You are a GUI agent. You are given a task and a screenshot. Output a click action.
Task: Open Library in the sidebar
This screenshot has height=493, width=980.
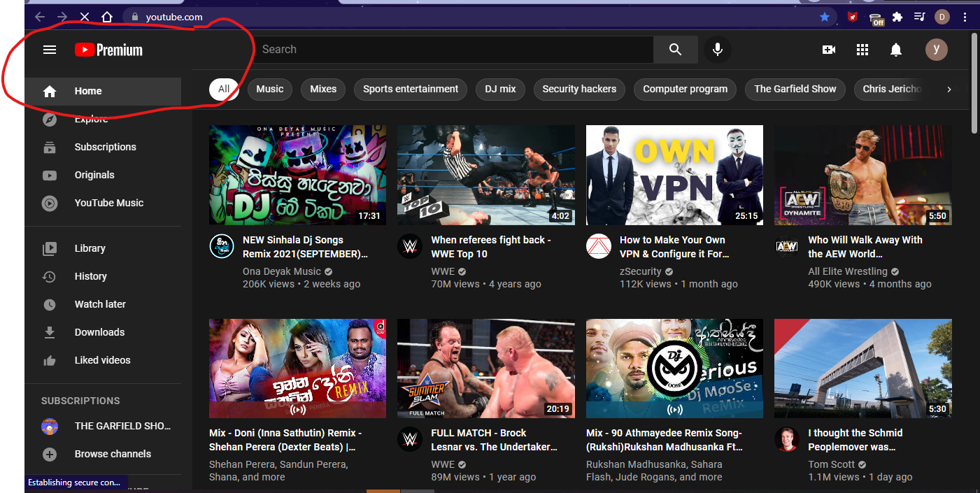tap(103, 248)
